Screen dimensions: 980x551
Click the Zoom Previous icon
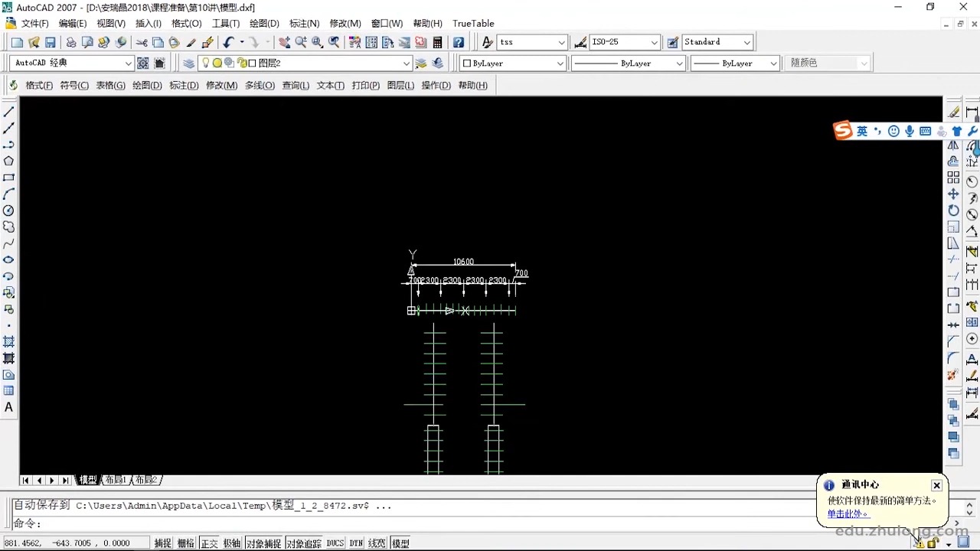pyautogui.click(x=334, y=42)
